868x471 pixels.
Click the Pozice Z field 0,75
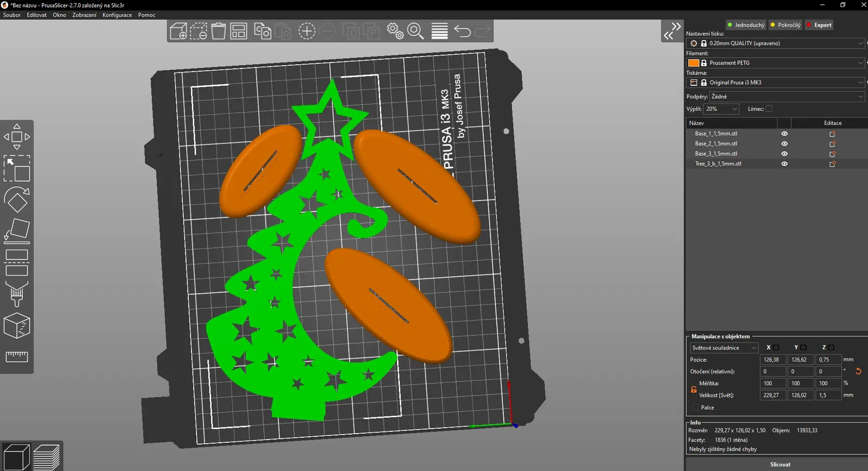[x=828, y=360]
